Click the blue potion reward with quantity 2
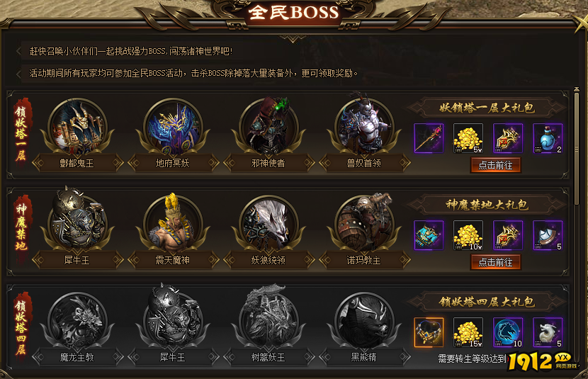 548,138
